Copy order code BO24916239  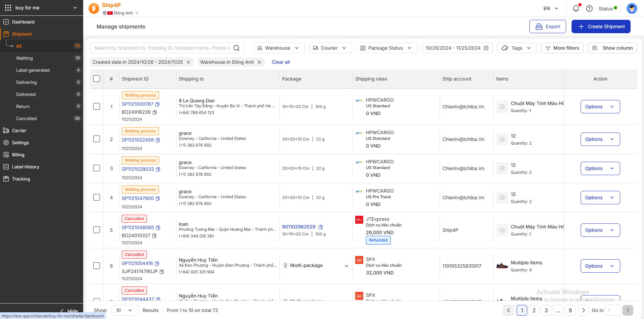click(x=155, y=112)
